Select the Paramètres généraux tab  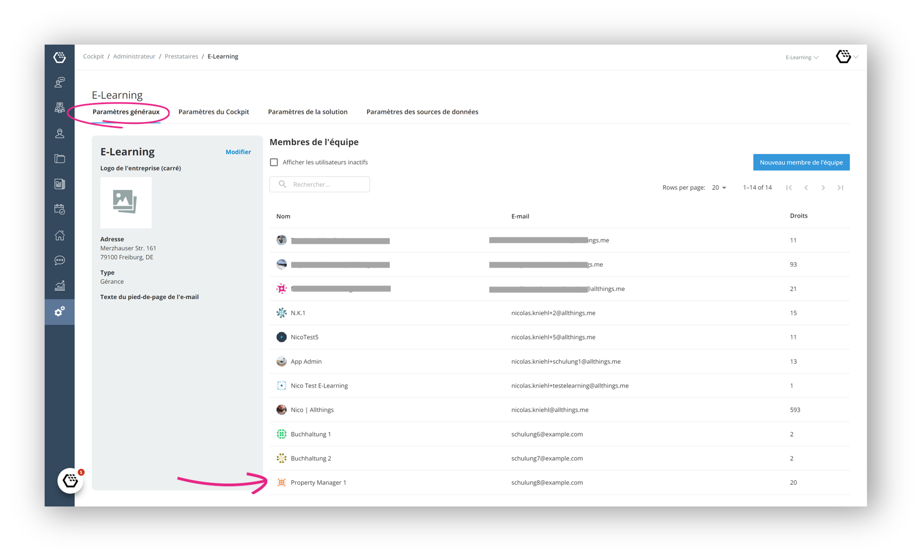click(x=126, y=112)
